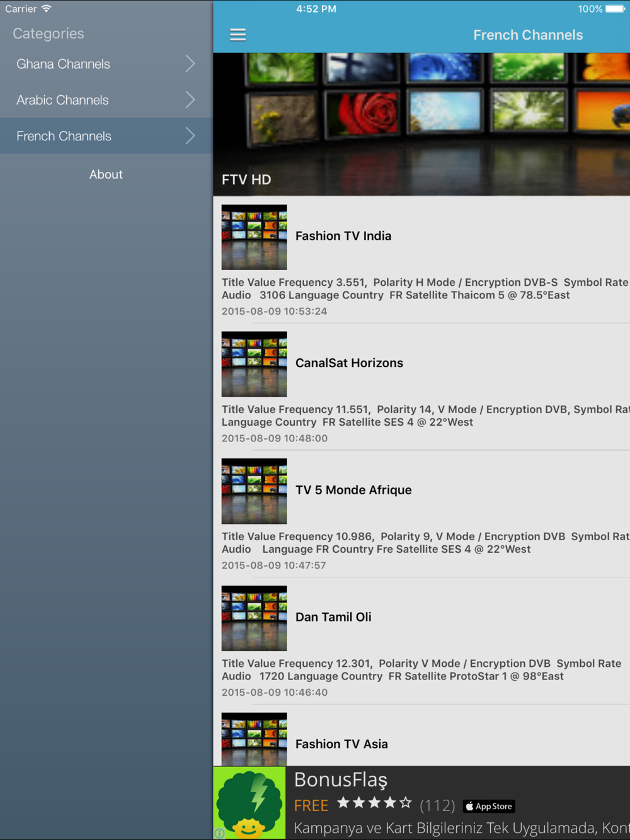Open Dan Tamil Oli thumbnail
The width and height of the screenshot is (630, 840).
(x=254, y=618)
